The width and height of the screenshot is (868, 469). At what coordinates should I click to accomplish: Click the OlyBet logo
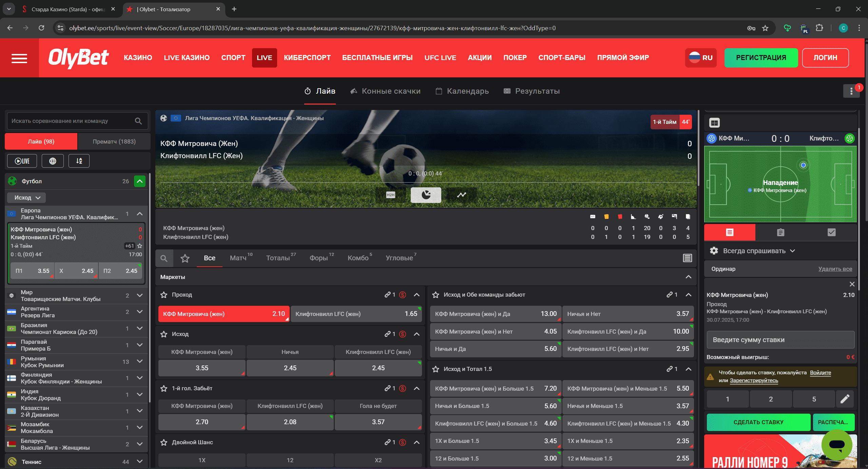[79, 58]
